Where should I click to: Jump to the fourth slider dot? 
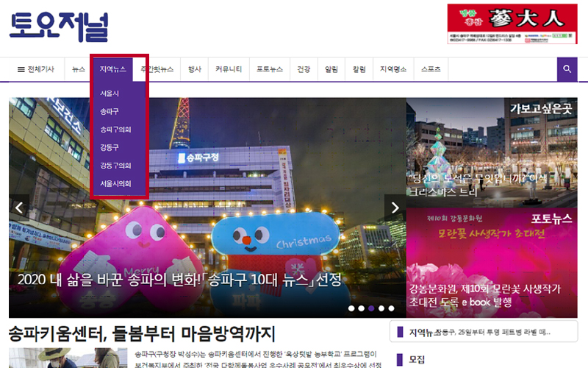tap(381, 308)
